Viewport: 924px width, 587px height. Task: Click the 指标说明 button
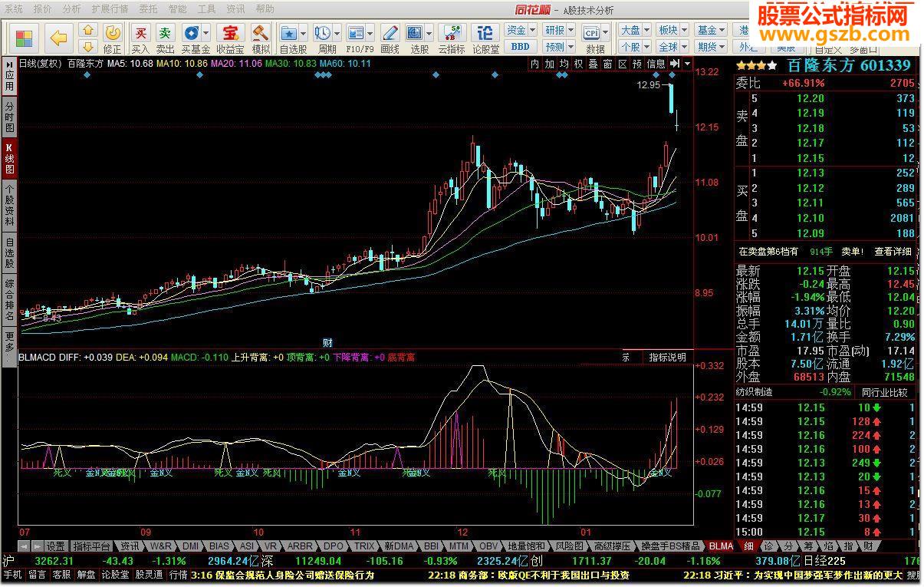pos(667,358)
